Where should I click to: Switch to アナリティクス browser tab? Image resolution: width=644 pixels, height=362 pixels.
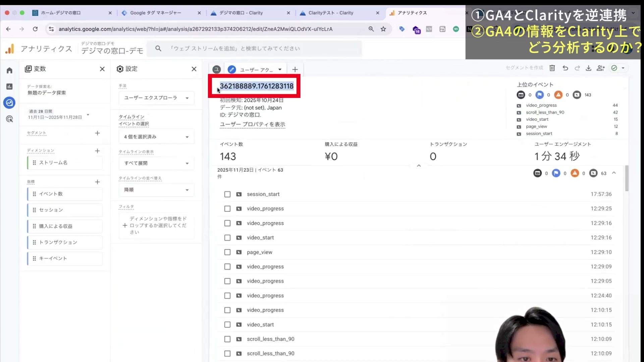coord(425,13)
